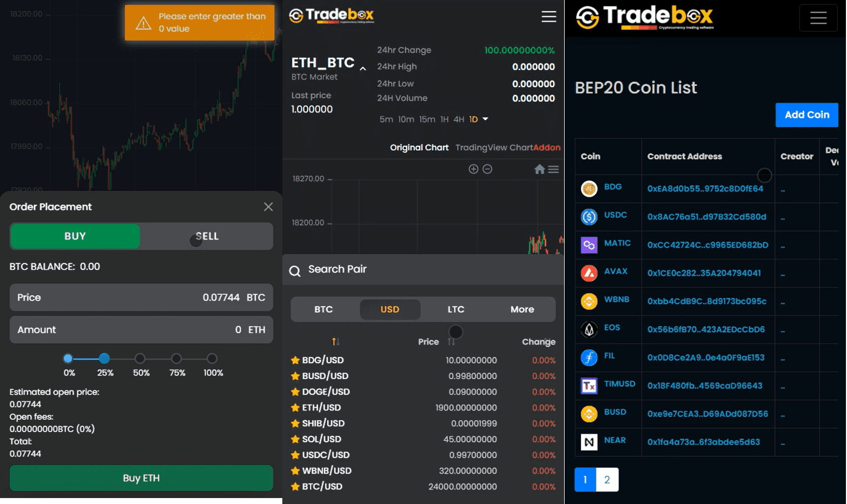Image resolution: width=847 pixels, height=504 pixels.
Task: Set amount slider to 100%
Action: [x=212, y=359]
